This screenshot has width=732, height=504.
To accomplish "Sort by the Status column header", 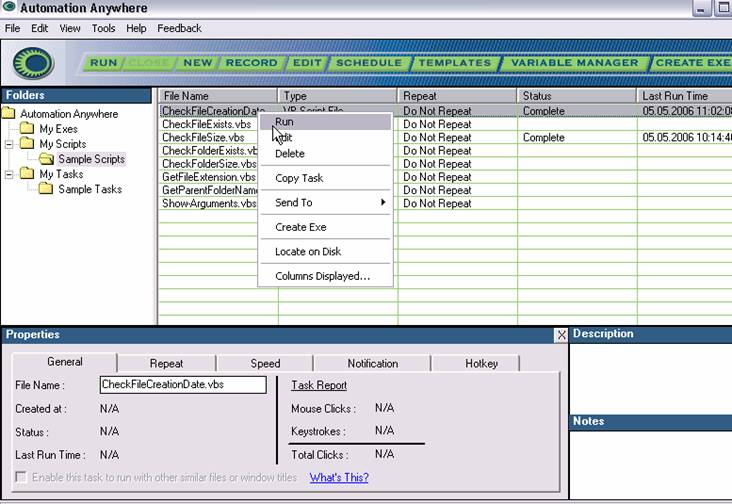I will coord(577,96).
